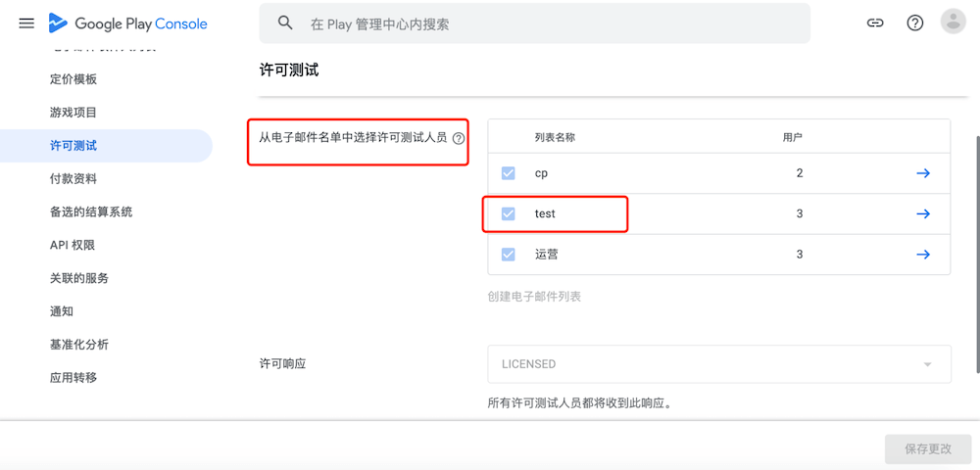Open the help question mark icon
Image resolution: width=980 pixels, height=470 pixels.
pos(914,23)
